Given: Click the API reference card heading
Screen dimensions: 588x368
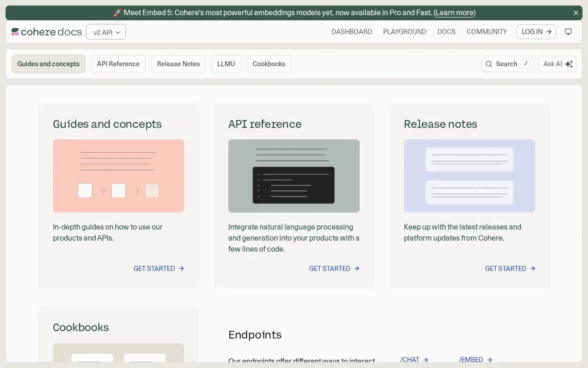Looking at the screenshot, I should point(265,124).
